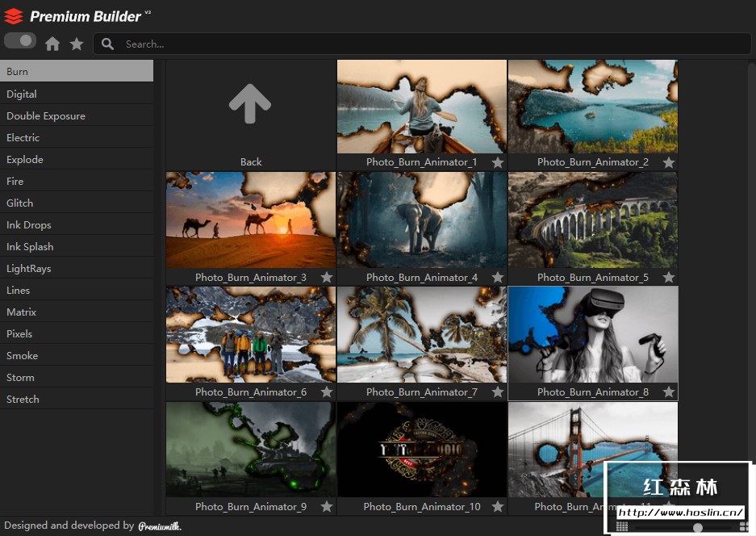Select the Golden Gate bridge thumbnail
The height and width of the screenshot is (536, 756).
(592, 449)
